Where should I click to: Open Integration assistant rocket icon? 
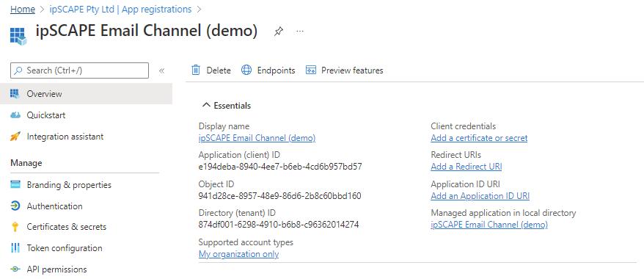(15, 137)
